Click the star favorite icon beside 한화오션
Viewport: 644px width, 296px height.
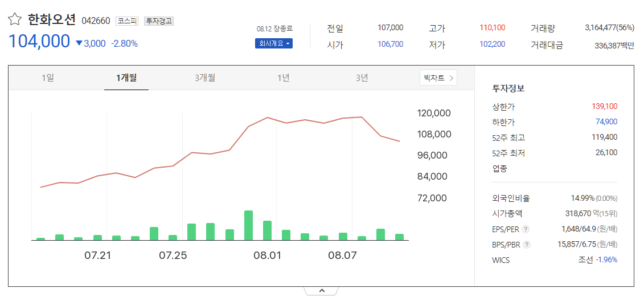(15, 19)
